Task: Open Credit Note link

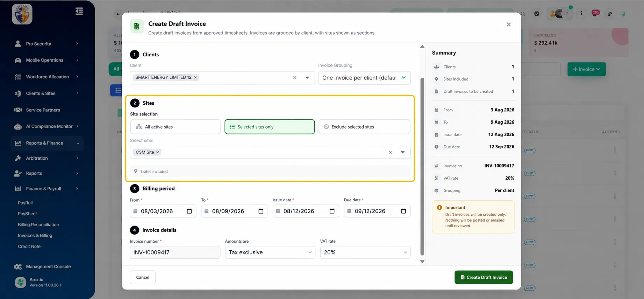Action: (x=29, y=246)
